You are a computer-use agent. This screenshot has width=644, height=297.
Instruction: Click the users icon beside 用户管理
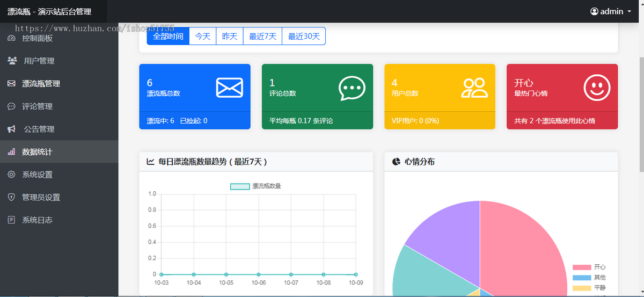[12, 61]
